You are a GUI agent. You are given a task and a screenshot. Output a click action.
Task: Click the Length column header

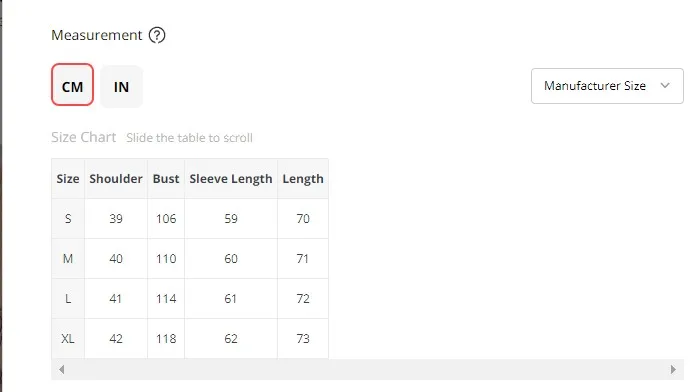tap(303, 179)
